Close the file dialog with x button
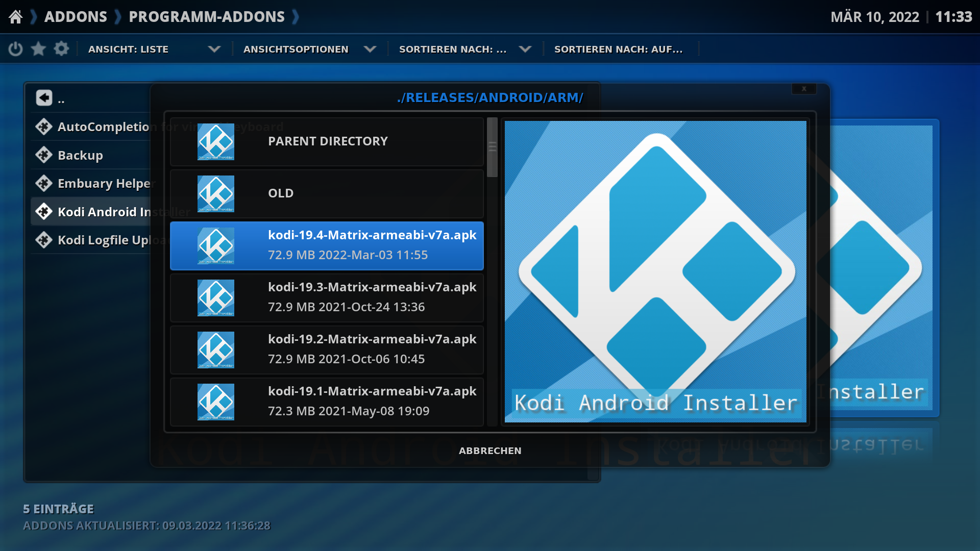 (x=804, y=89)
